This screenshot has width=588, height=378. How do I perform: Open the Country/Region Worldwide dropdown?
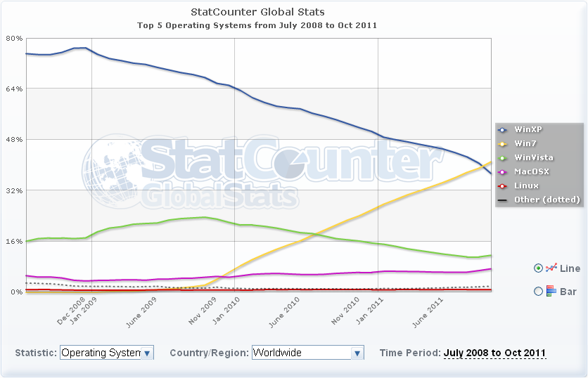pyautogui.click(x=307, y=353)
